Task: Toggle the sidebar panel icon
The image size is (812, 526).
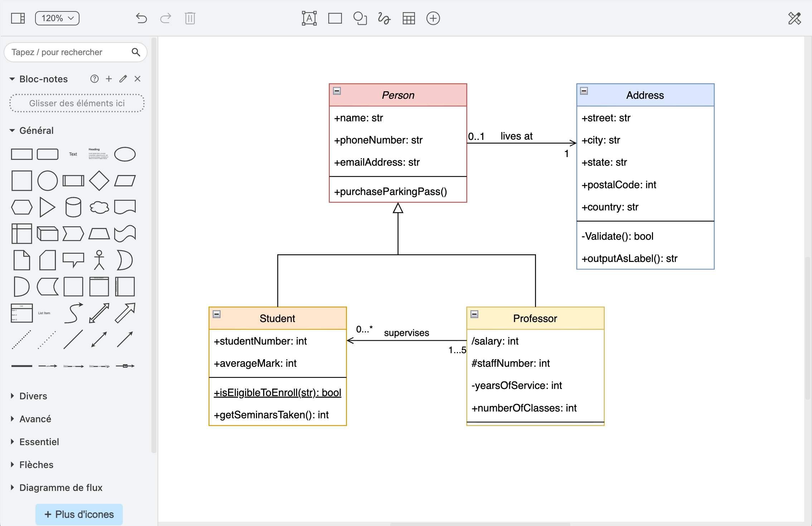Action: pos(18,18)
